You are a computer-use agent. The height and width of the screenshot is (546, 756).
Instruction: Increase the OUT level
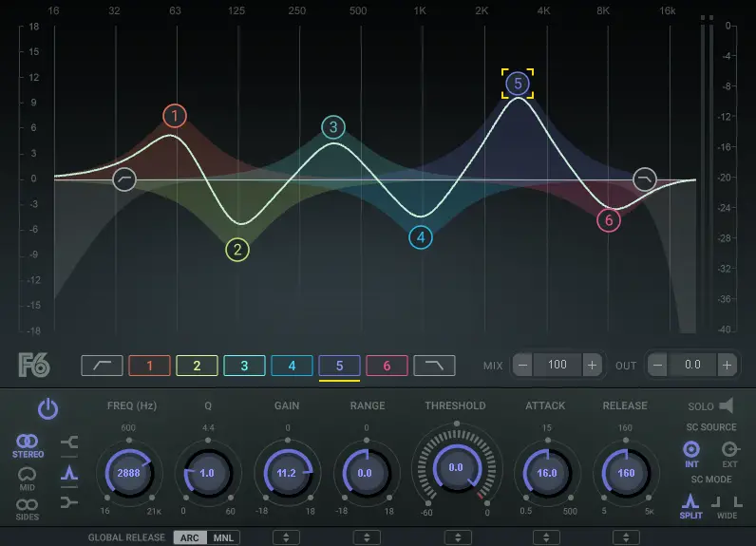click(x=728, y=365)
